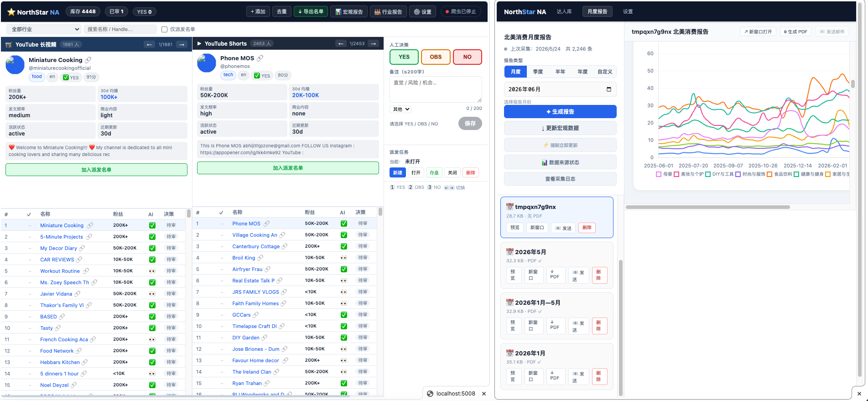The height and width of the screenshot is (401, 868).
Task: Click the orange OBS decision button
Action: [x=436, y=57]
